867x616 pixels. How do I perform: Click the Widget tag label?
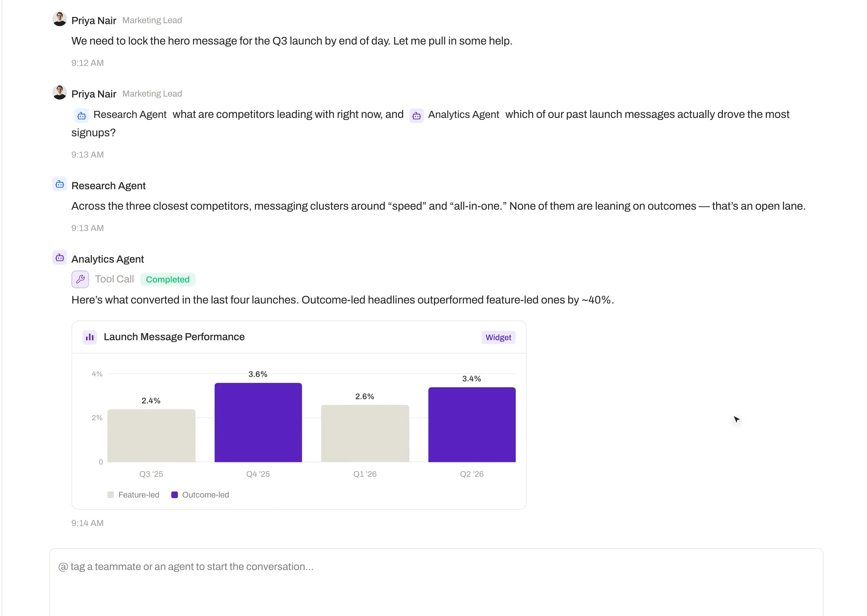(x=498, y=338)
